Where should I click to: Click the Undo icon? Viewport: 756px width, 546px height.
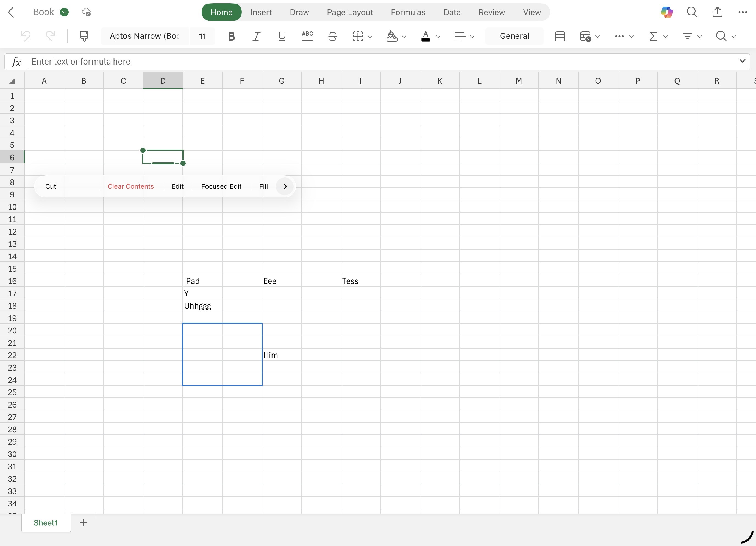26,36
